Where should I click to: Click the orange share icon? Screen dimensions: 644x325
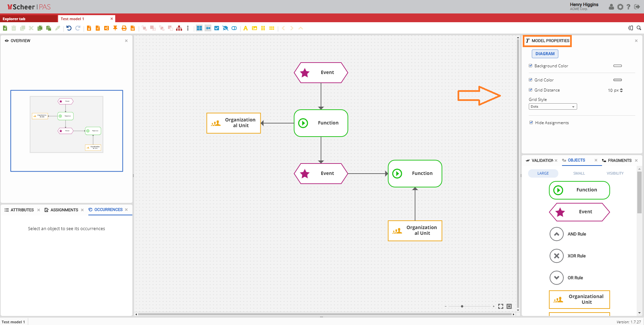coord(106,28)
